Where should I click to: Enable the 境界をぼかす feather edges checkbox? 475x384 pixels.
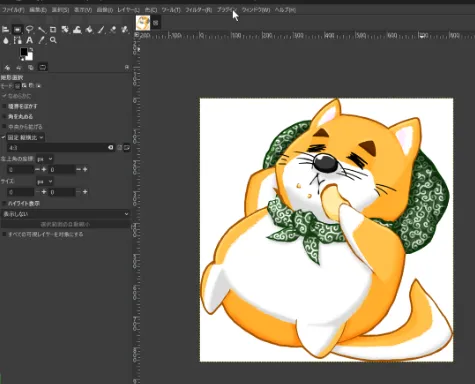[4, 106]
